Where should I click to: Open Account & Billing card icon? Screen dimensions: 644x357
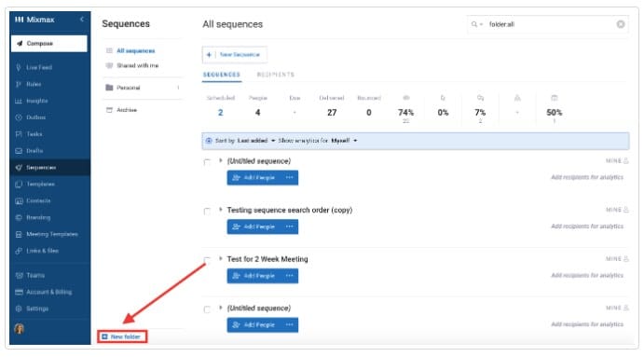coord(19,292)
